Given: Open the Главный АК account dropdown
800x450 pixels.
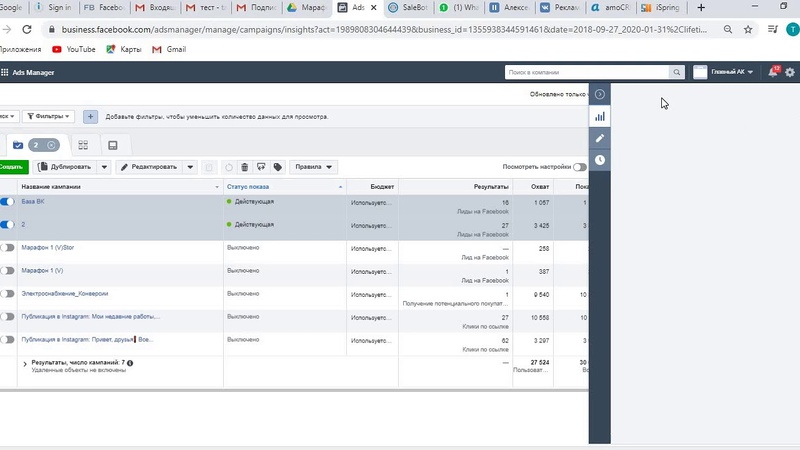Looking at the screenshot, I should [724, 72].
